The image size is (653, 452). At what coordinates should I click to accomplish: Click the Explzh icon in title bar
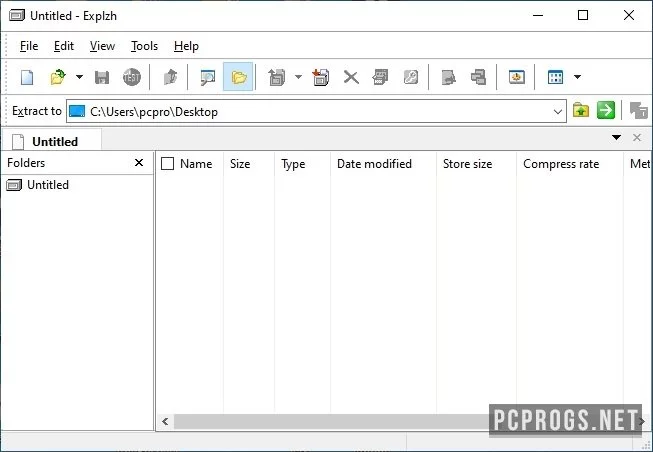click(17, 16)
